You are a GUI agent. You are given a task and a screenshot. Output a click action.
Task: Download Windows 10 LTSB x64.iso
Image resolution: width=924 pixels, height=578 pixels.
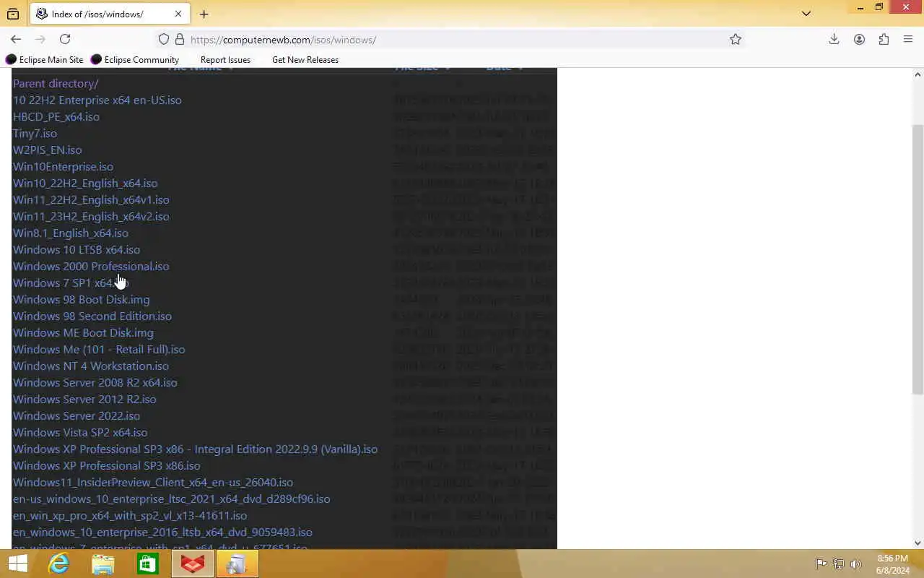pyautogui.click(x=77, y=249)
